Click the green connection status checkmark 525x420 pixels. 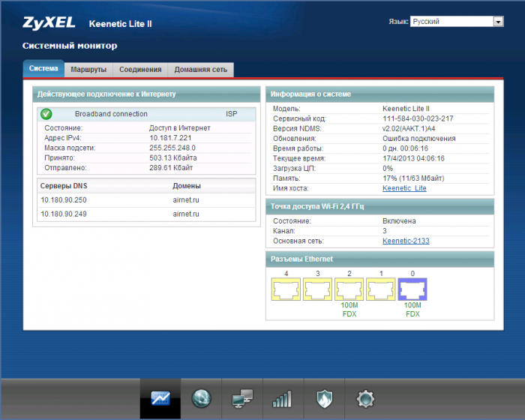click(x=46, y=114)
